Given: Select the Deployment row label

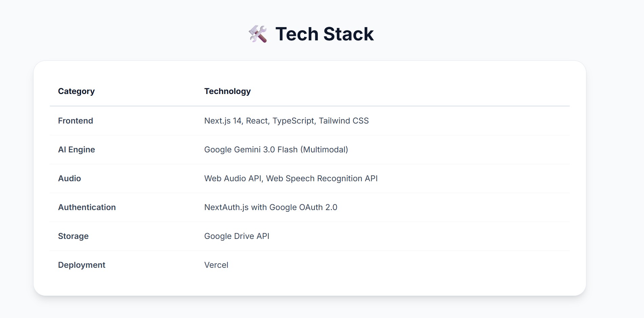Looking at the screenshot, I should [82, 265].
